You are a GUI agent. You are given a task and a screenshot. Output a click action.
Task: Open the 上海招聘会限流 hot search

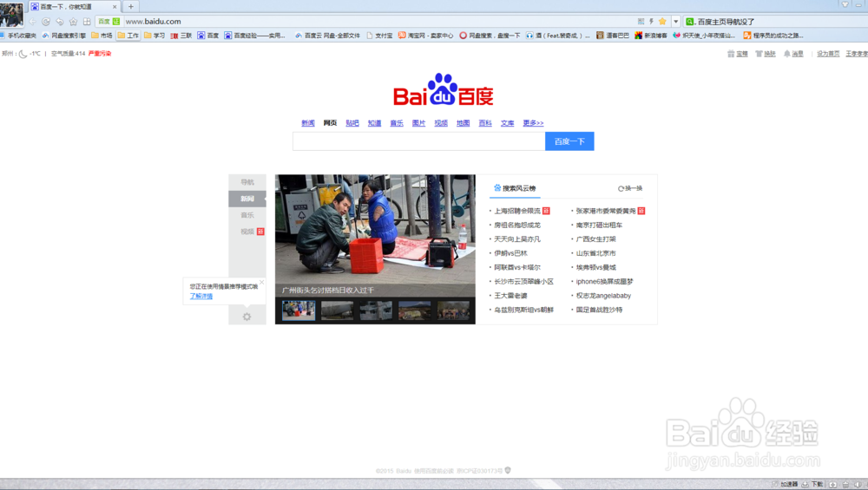click(x=517, y=211)
